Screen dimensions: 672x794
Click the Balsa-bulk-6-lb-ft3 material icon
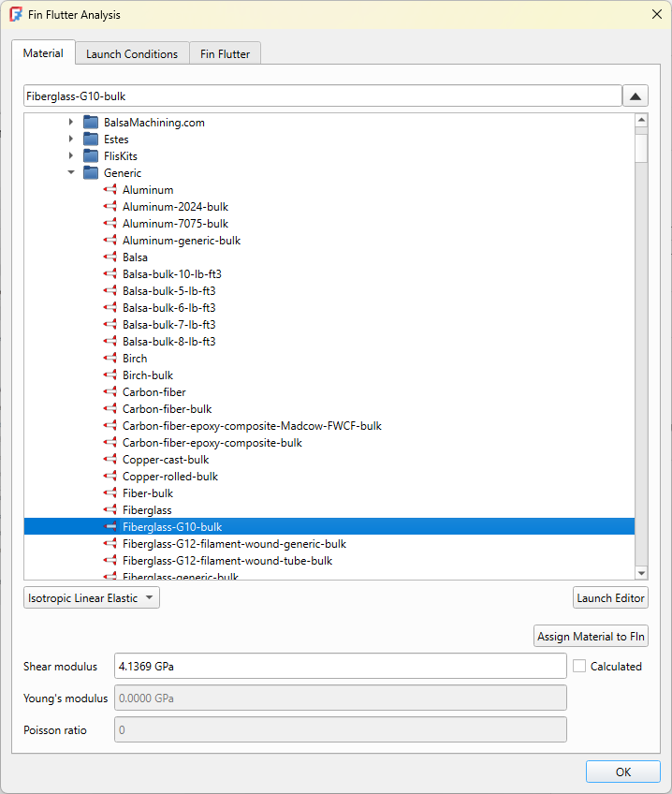110,308
